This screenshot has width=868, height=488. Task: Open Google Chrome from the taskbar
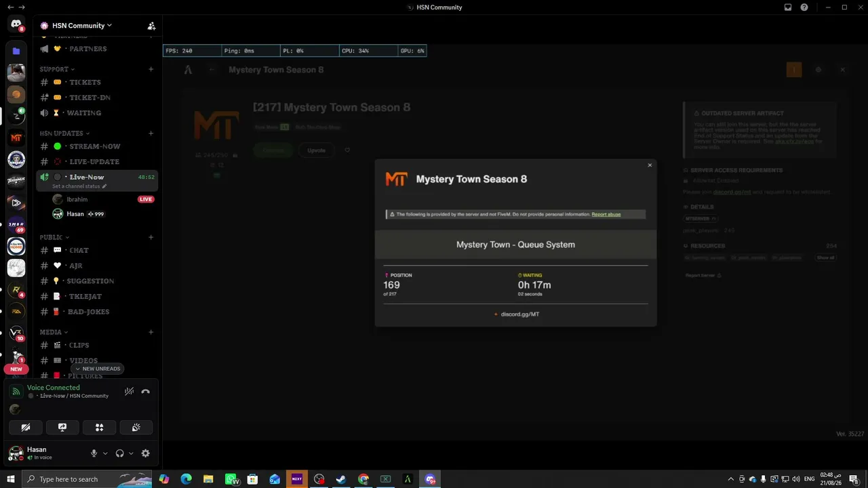pyautogui.click(x=363, y=479)
